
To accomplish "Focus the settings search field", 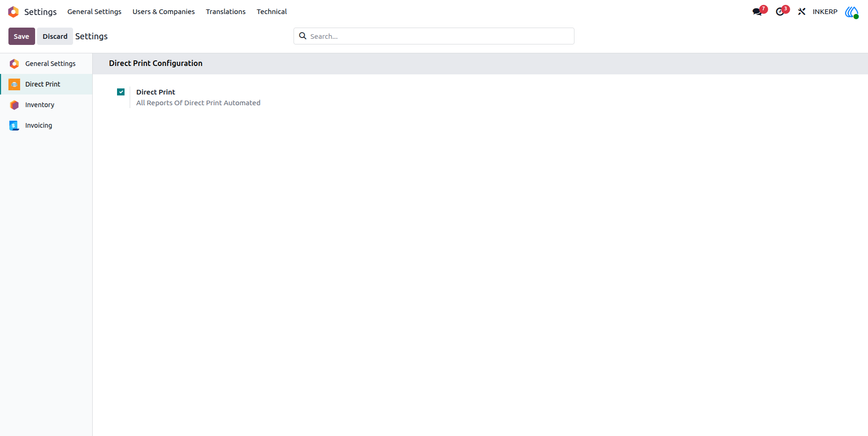I will [434, 36].
